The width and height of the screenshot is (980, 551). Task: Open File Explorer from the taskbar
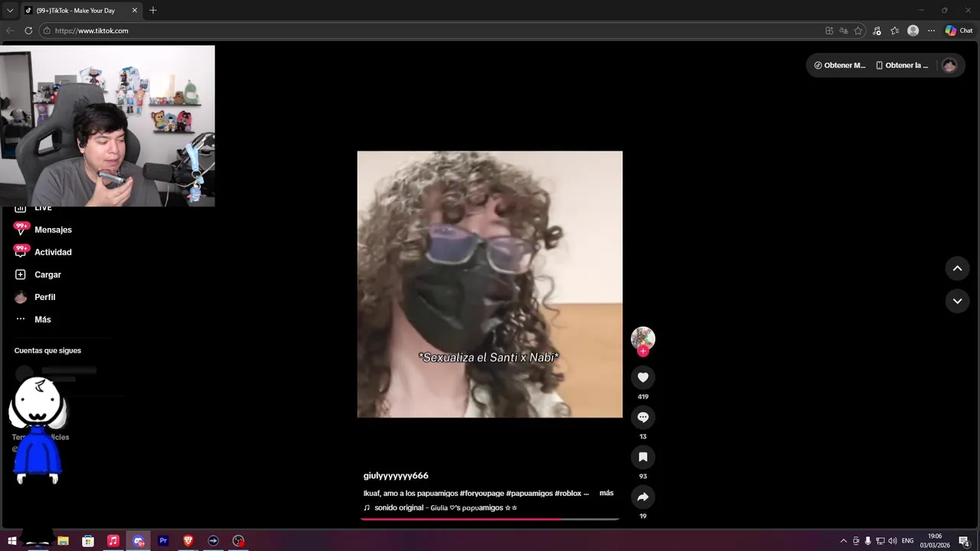tap(63, 541)
